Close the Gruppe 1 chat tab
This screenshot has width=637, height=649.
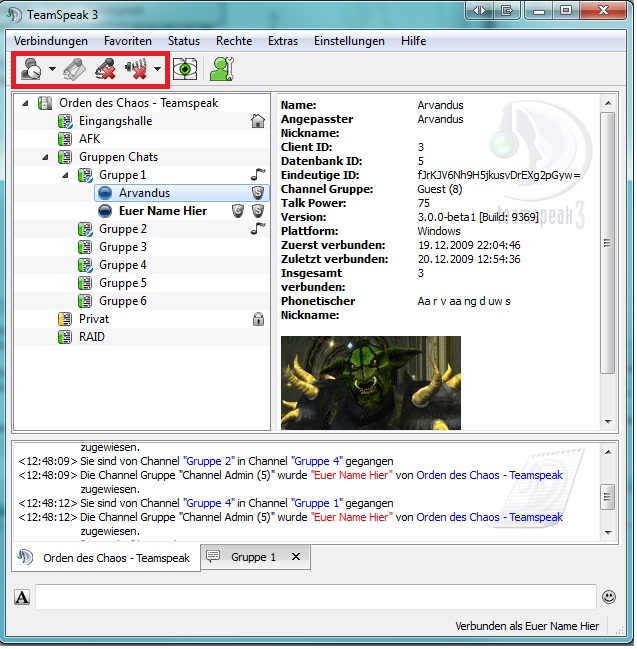pos(296,558)
